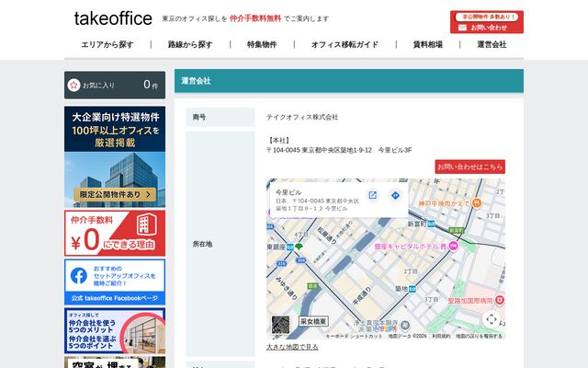Open オフィス移転ガイド menu item
This screenshot has width=588, height=368.
point(345,45)
